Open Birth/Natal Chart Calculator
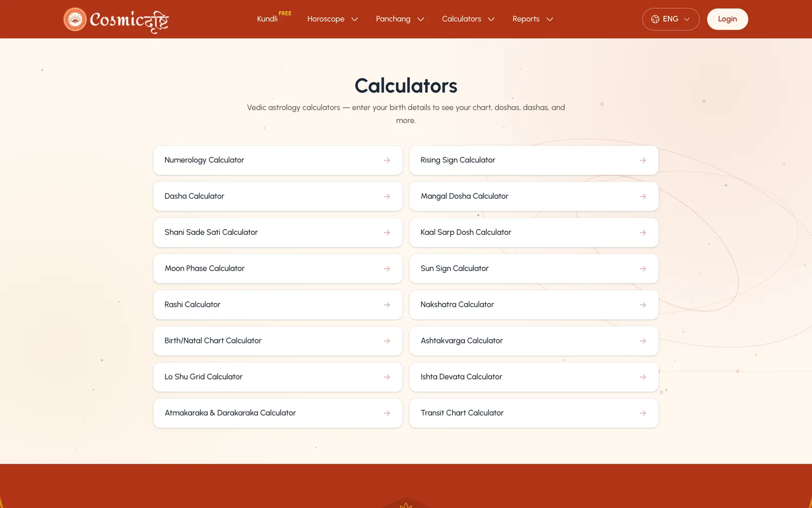Image resolution: width=812 pixels, height=508 pixels. [x=278, y=341]
